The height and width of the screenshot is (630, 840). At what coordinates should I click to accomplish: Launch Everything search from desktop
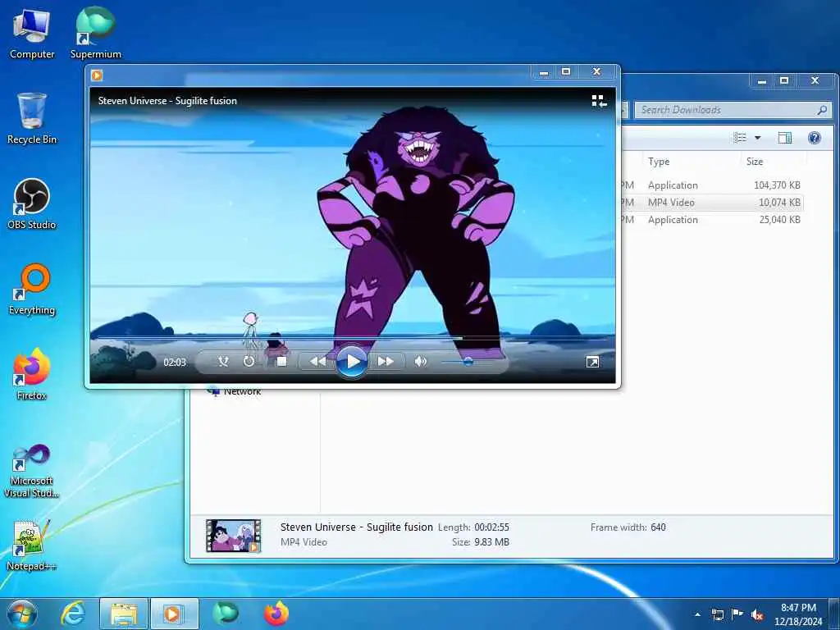(x=32, y=290)
